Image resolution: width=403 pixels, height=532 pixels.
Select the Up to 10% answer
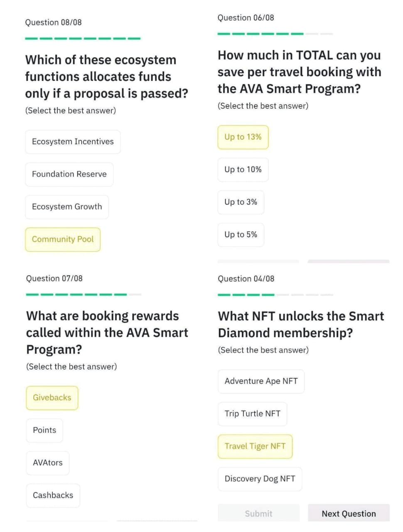[243, 170]
